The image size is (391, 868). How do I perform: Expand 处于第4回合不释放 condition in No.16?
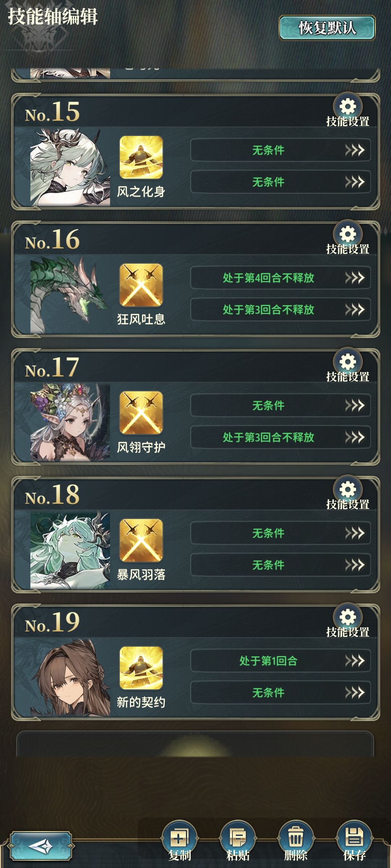(x=281, y=278)
